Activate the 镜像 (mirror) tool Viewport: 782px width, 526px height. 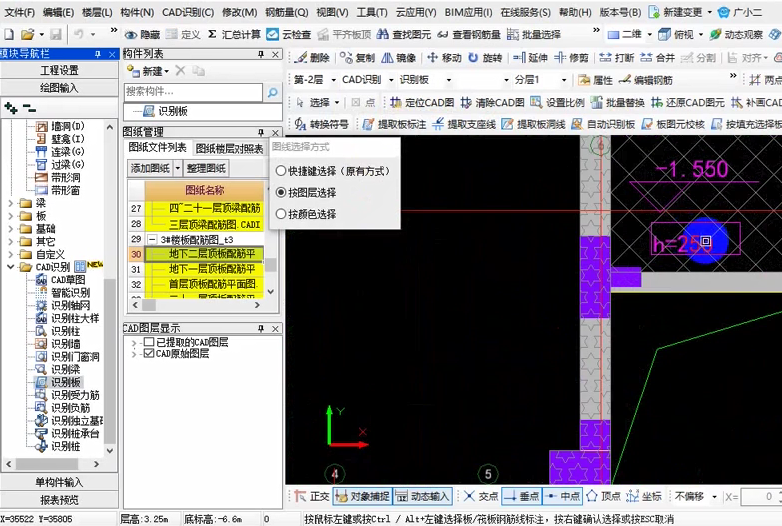[398, 58]
